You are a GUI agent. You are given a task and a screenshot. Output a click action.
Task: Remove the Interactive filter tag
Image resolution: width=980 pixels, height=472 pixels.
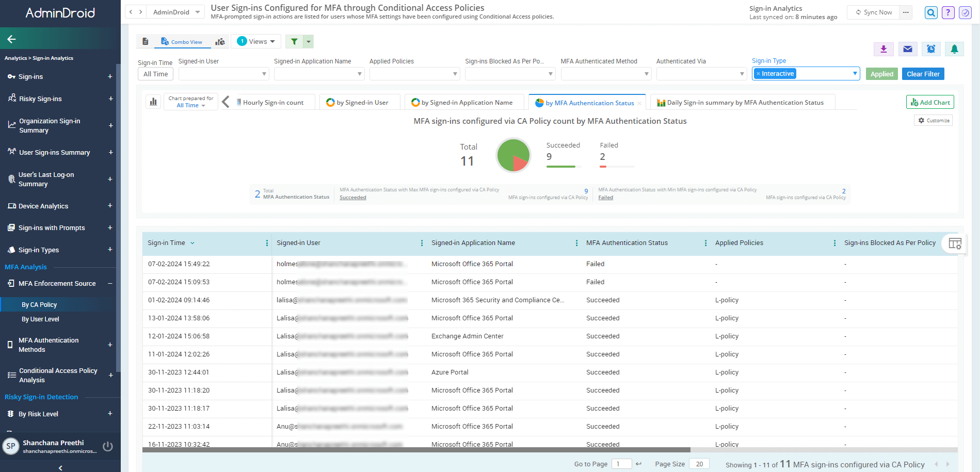[x=758, y=74]
